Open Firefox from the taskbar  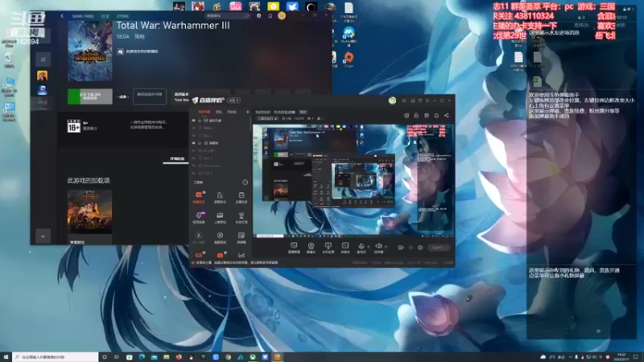[x=179, y=357]
